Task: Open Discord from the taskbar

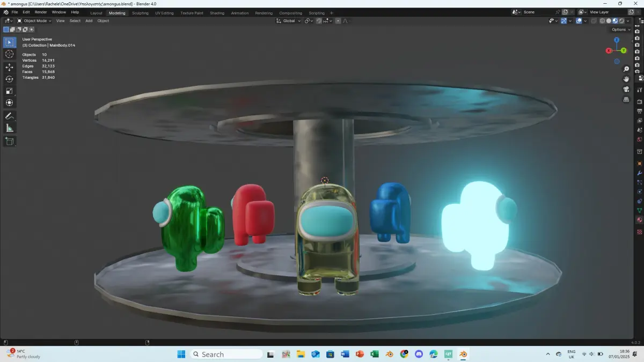Action: pyautogui.click(x=419, y=354)
